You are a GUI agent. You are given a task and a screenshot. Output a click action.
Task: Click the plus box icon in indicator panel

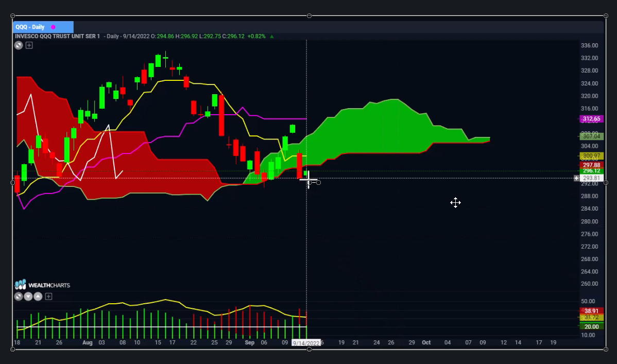click(48, 297)
